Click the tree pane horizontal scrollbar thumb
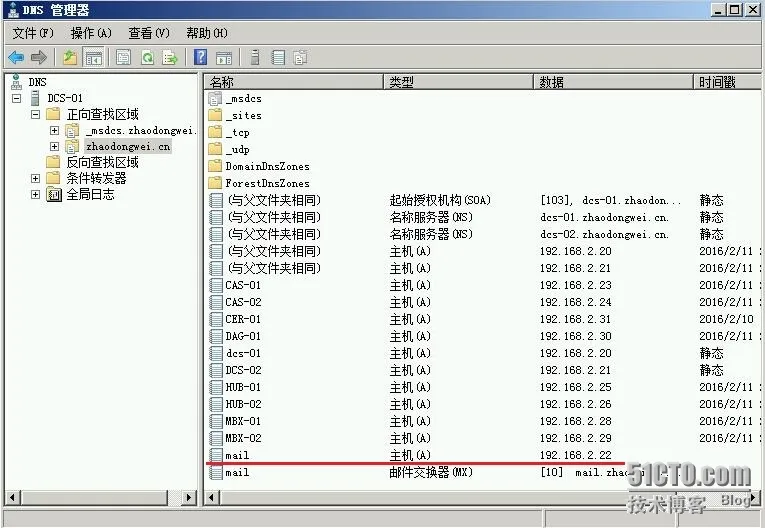The width and height of the screenshot is (765, 528). tap(95, 498)
